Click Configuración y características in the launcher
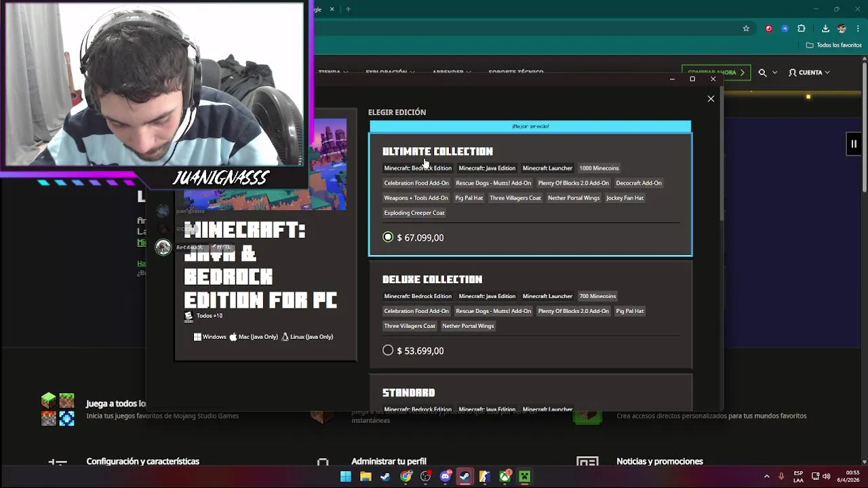Screen dimensions: 868x488 pyautogui.click(x=142, y=461)
